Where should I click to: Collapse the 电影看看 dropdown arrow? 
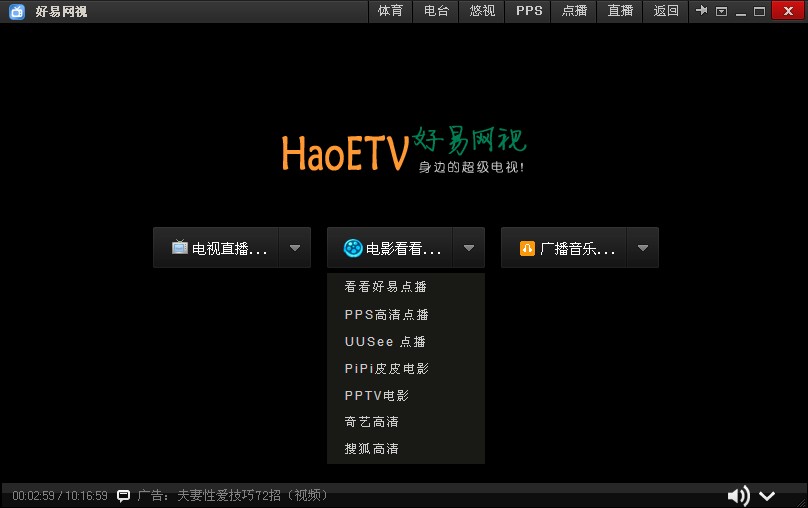[x=468, y=248]
